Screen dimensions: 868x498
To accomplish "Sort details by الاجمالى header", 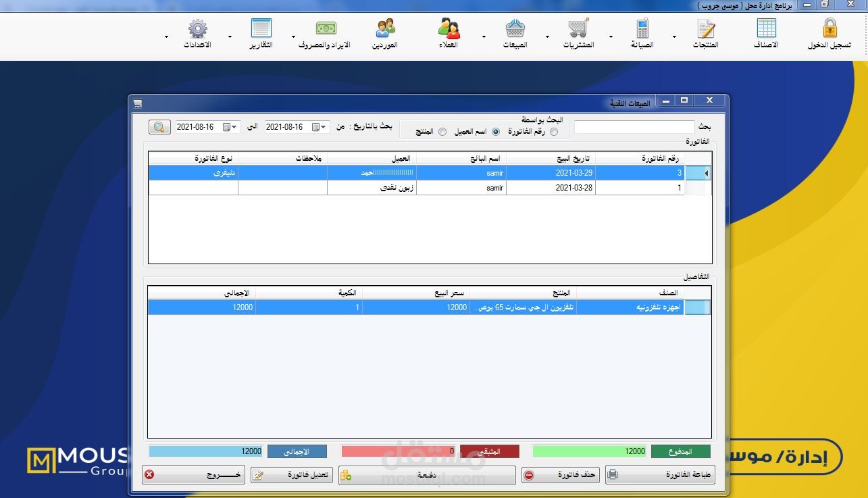I will tap(202, 293).
